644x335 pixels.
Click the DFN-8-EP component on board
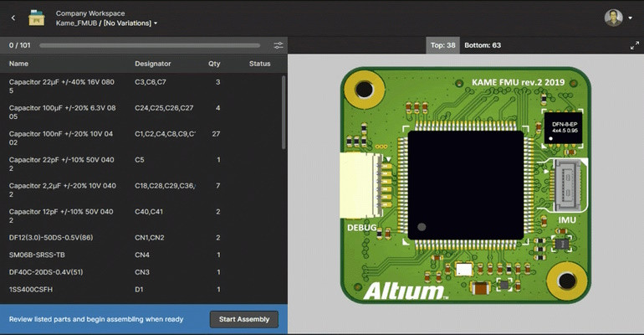click(x=563, y=127)
